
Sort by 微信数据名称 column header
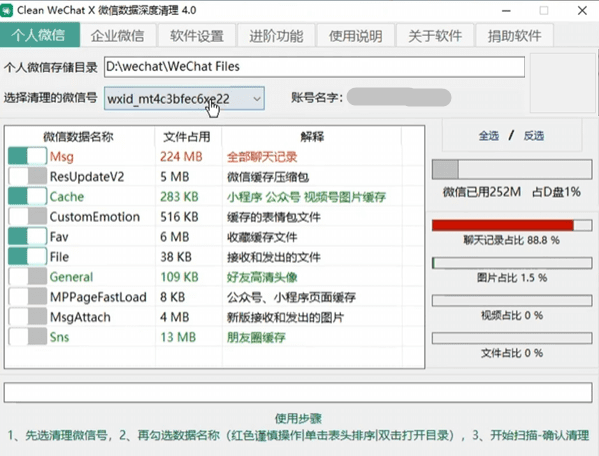tap(79, 137)
